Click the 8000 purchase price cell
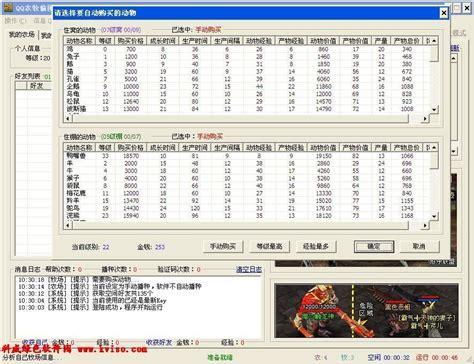Viewport: 474px width, 364px height. coord(131,186)
